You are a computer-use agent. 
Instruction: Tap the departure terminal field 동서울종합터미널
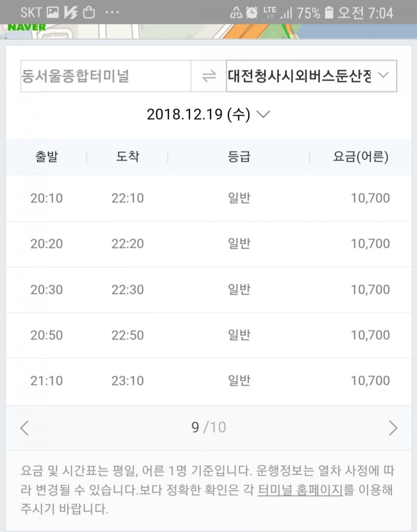pyautogui.click(x=106, y=76)
